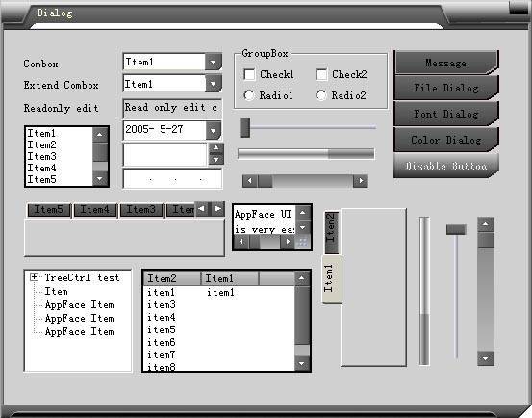Click the list view scroll up arrow
Image resolution: width=532 pixels, height=418 pixels.
(x=302, y=278)
